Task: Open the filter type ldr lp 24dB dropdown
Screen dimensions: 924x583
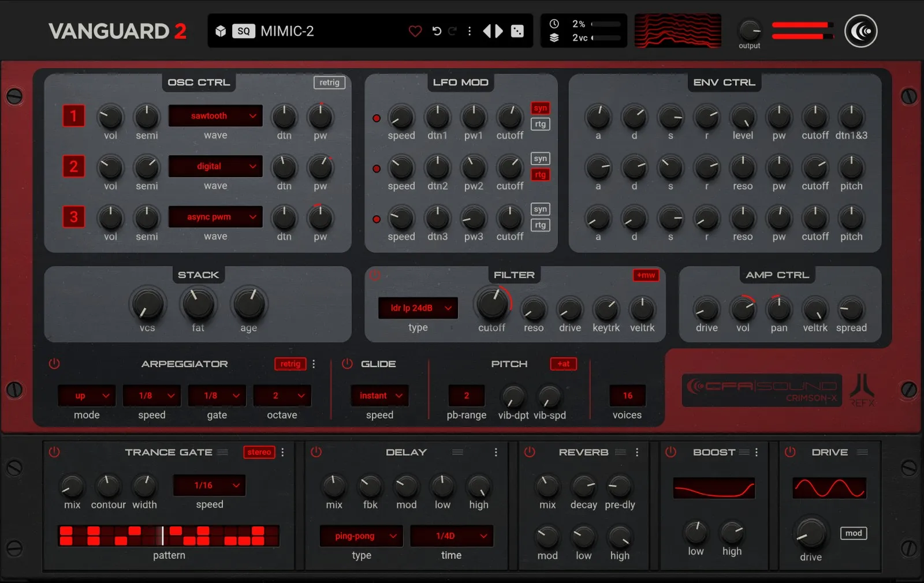Action: click(418, 308)
